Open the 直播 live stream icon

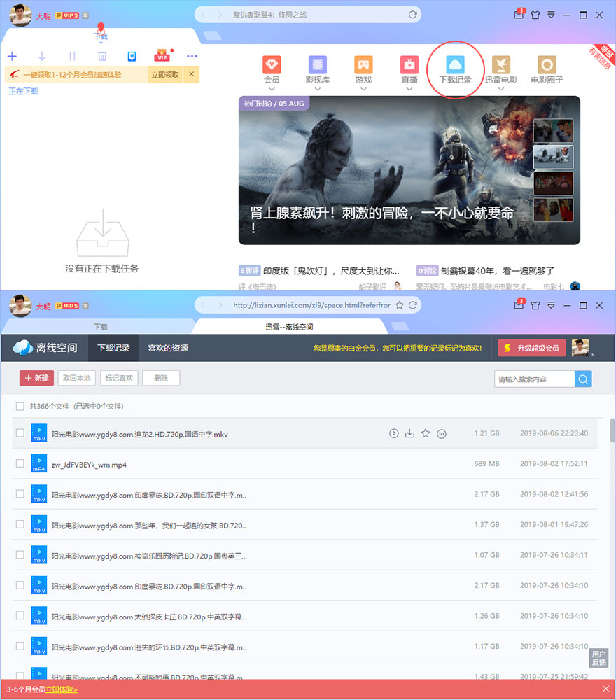click(409, 64)
